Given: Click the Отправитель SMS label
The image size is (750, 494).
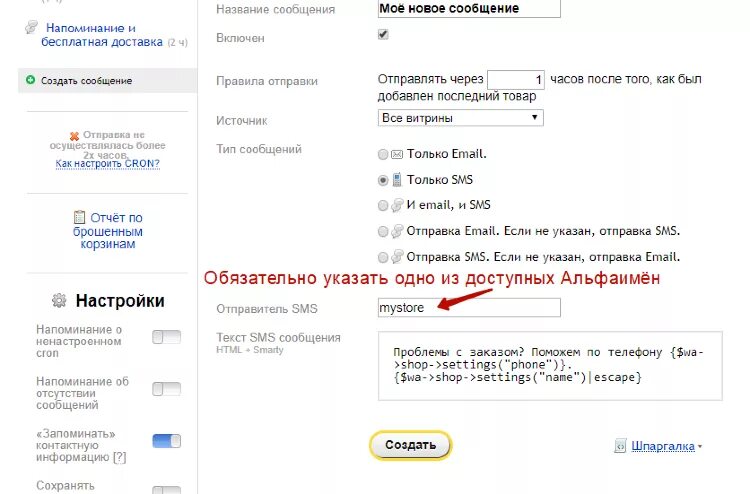Looking at the screenshot, I should point(267,309).
